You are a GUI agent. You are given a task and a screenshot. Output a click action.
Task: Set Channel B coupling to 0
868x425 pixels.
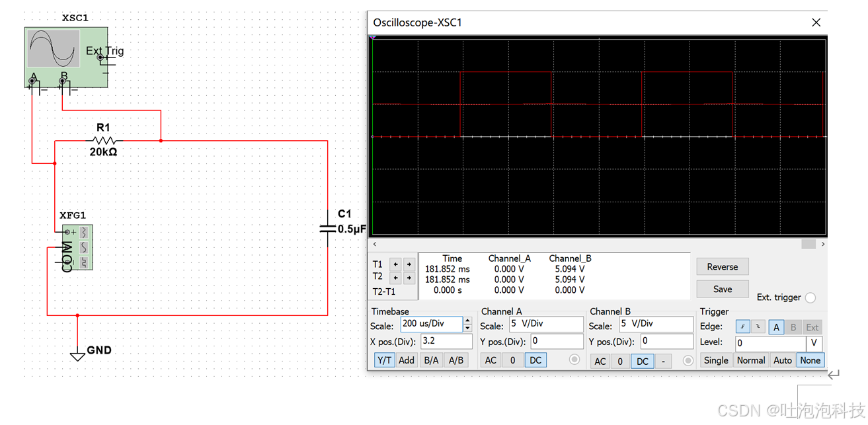pyautogui.click(x=619, y=361)
